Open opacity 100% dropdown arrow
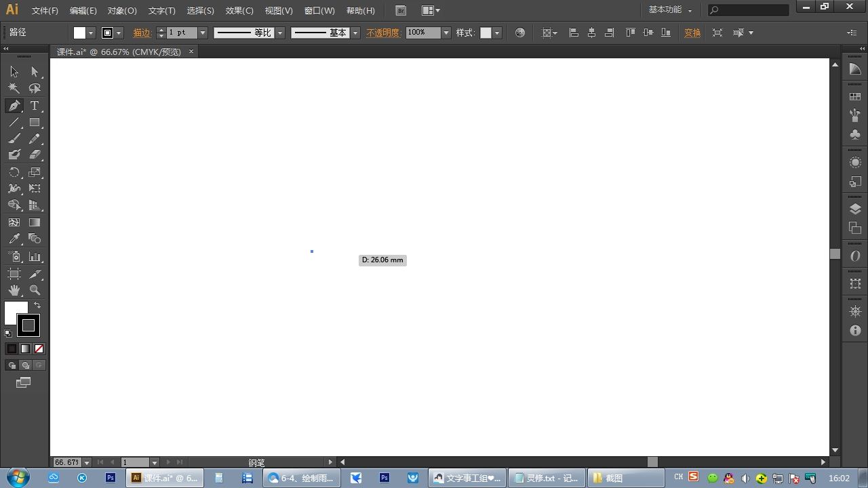868x488 pixels. click(446, 33)
